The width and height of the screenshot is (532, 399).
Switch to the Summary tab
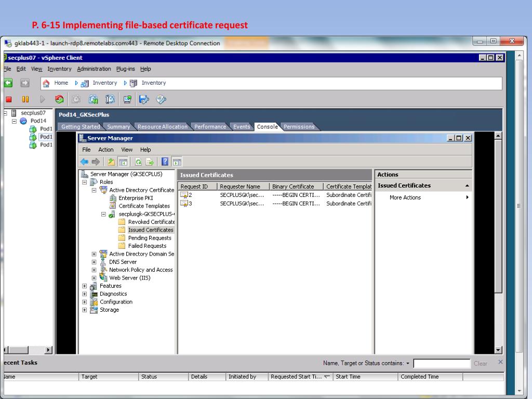118,127
